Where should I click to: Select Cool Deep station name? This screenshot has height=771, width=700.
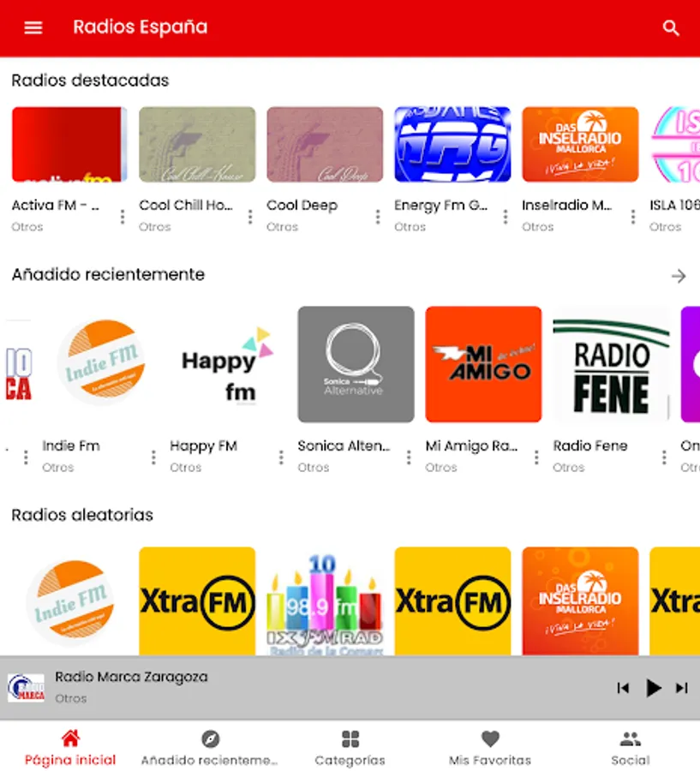[x=302, y=205]
